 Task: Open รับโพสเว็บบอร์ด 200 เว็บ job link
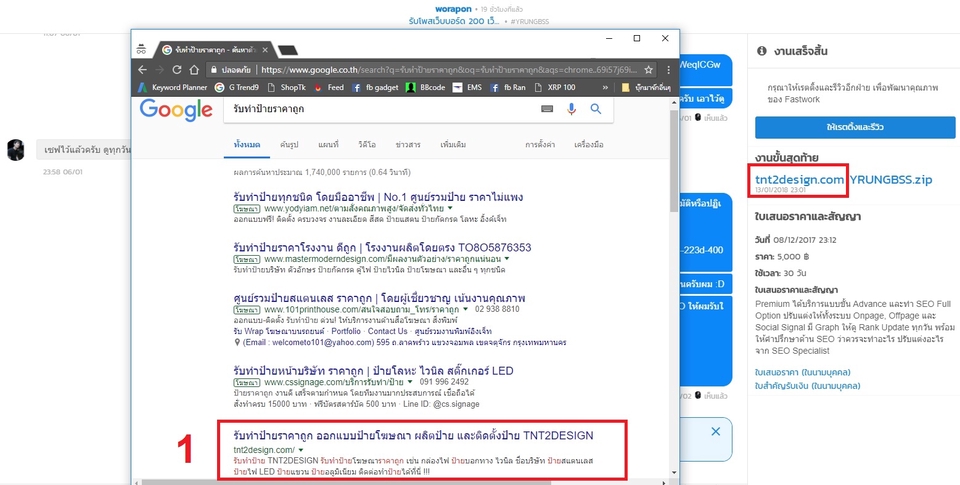click(x=456, y=21)
